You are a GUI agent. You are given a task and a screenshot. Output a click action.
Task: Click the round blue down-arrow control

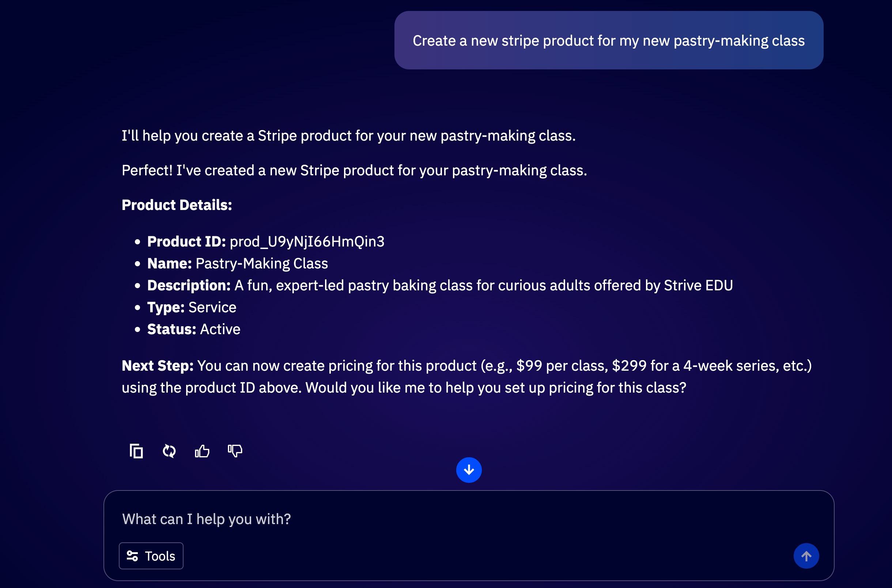pos(469,469)
